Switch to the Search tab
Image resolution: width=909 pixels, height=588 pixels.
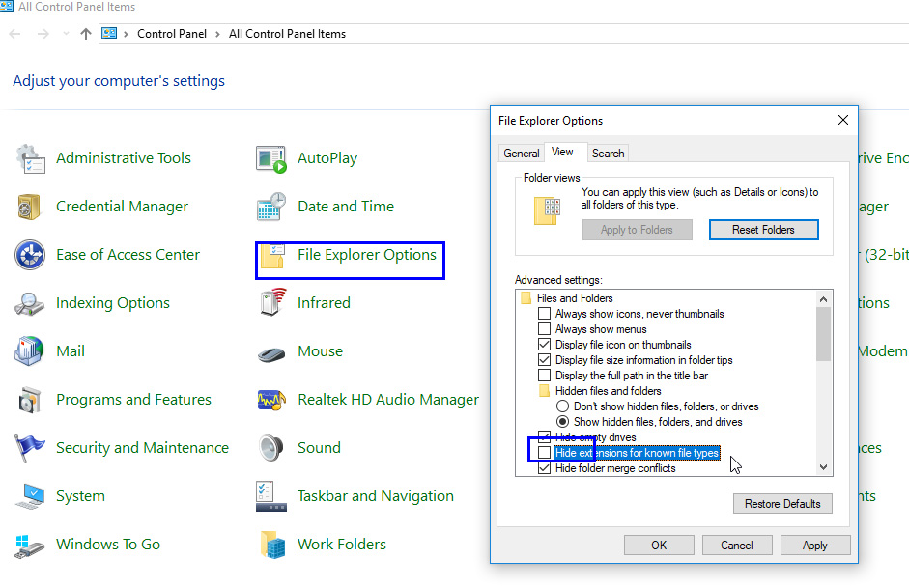pyautogui.click(x=609, y=153)
